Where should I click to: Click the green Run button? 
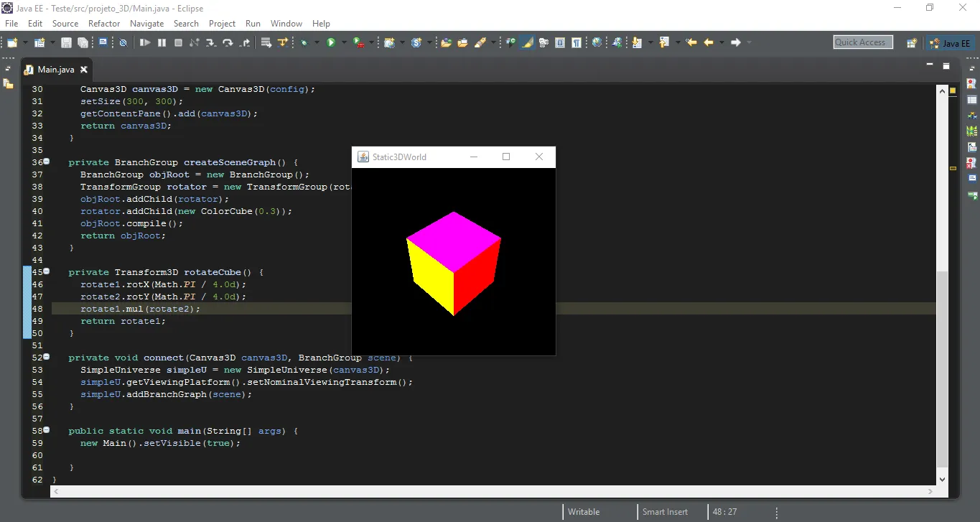[x=331, y=43]
